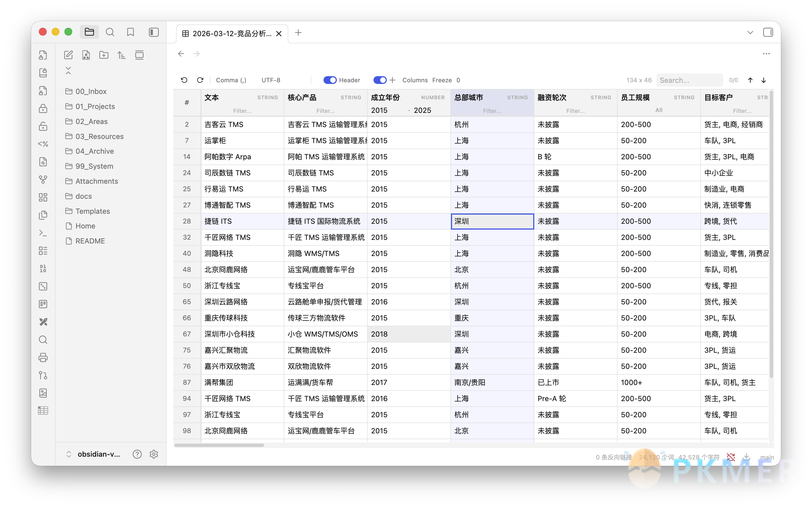Open the terminal ribbon icon
The height and width of the screenshot is (507, 812).
[x=43, y=233]
